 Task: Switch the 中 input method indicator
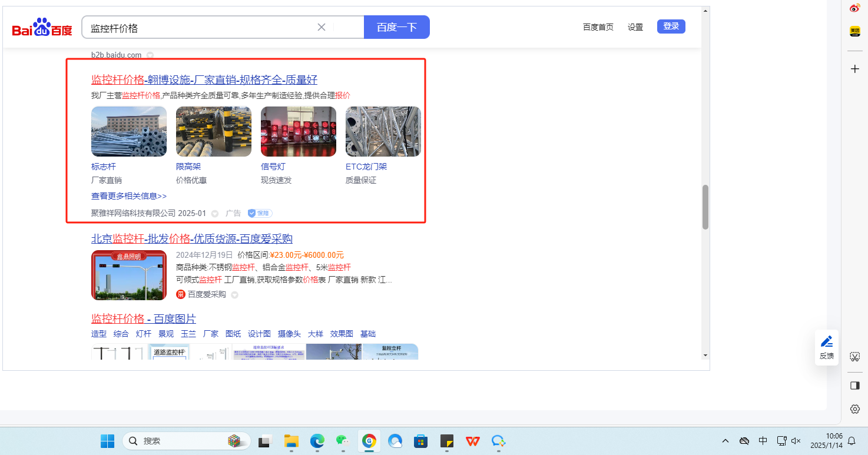763,441
